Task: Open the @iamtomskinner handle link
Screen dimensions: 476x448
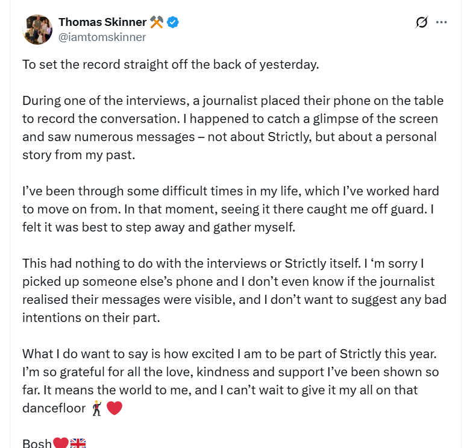Action: [102, 37]
